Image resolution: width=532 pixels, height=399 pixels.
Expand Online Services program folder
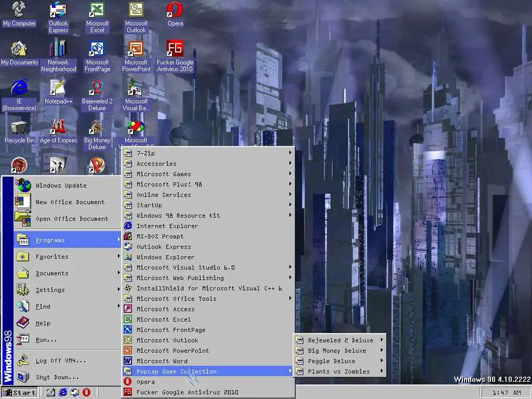pos(208,195)
